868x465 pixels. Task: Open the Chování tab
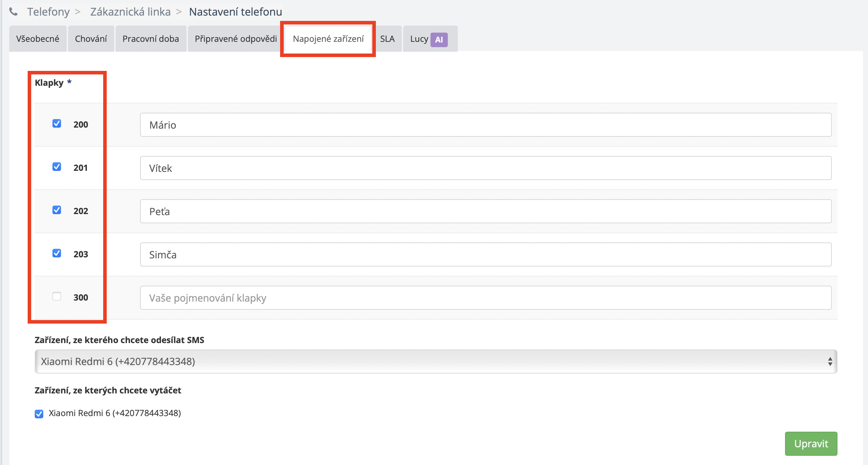pyautogui.click(x=91, y=39)
